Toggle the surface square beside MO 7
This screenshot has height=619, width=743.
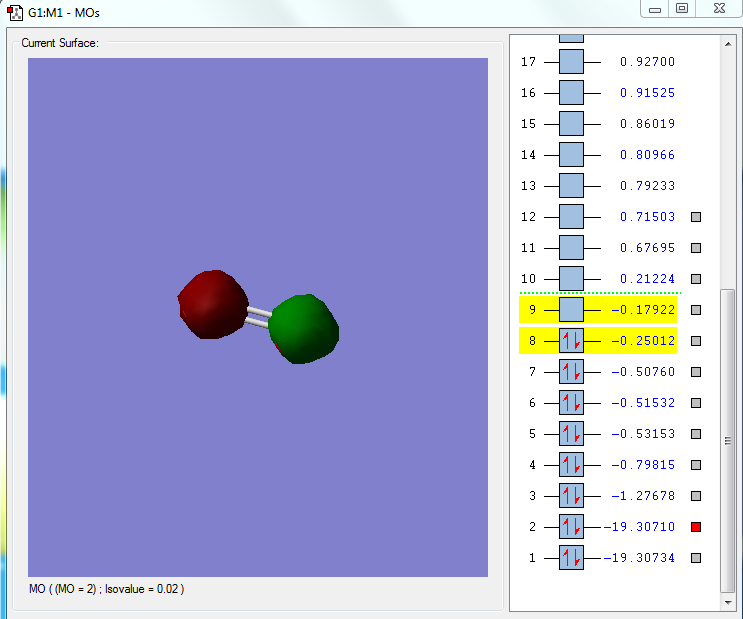coord(696,372)
